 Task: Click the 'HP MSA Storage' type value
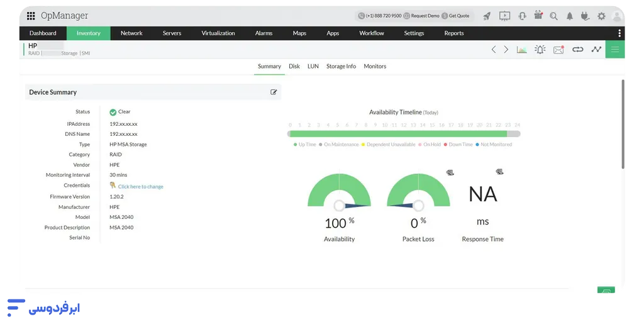tap(128, 145)
